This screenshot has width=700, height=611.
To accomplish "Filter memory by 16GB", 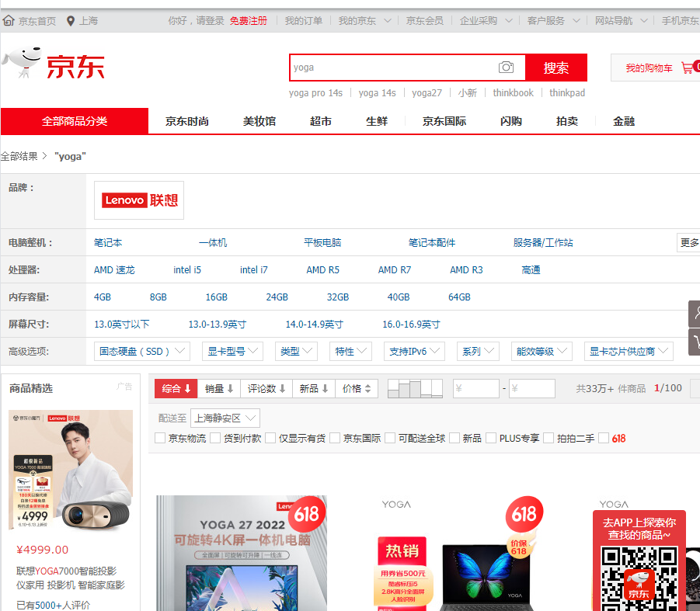I will click(x=217, y=297).
